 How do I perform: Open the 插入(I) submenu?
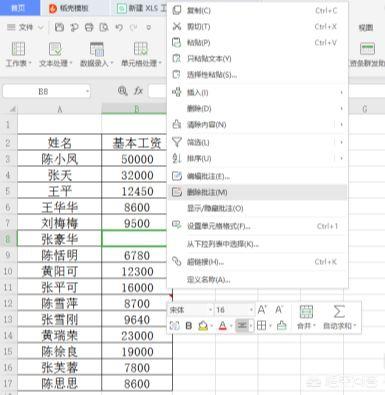pos(258,92)
